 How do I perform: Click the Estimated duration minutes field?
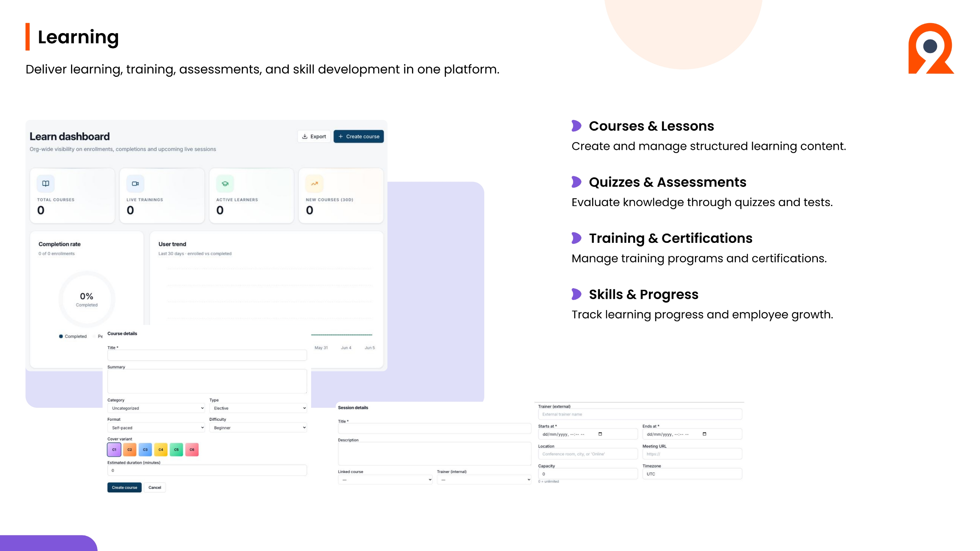pyautogui.click(x=207, y=470)
